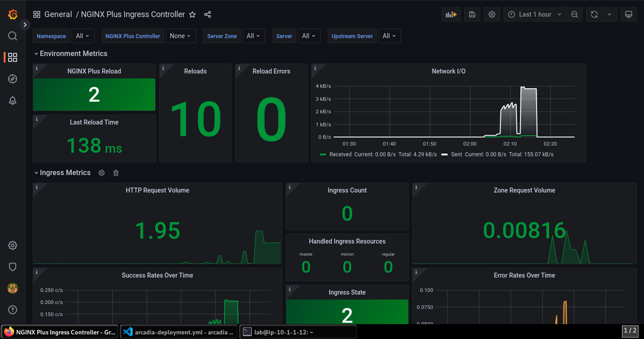Open Server Admin shield icon
This screenshot has width=644, height=339.
(x=13, y=267)
